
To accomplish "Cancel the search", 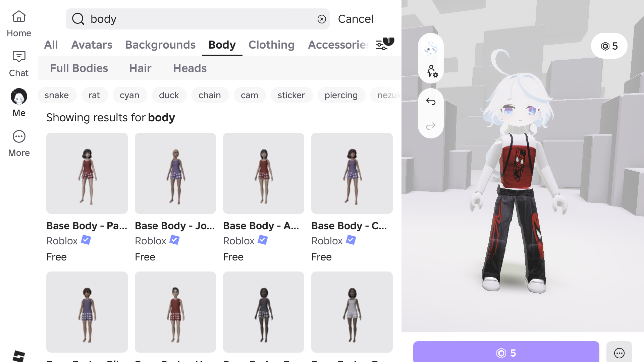I will (x=356, y=19).
